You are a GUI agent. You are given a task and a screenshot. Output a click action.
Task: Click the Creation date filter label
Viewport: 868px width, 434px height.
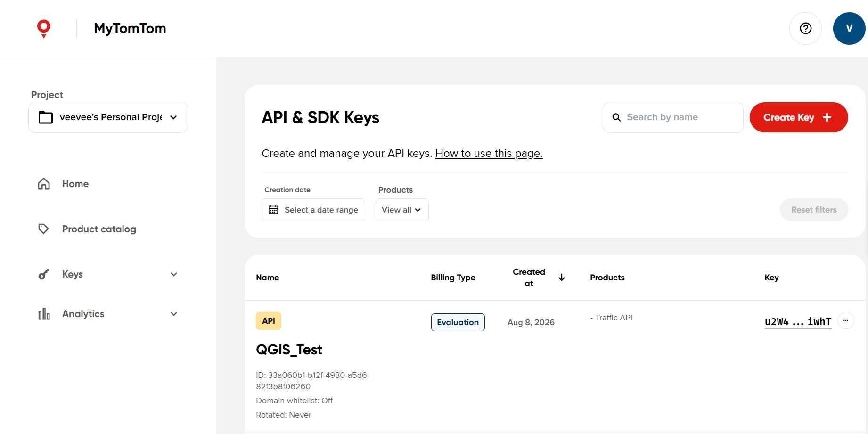[287, 190]
